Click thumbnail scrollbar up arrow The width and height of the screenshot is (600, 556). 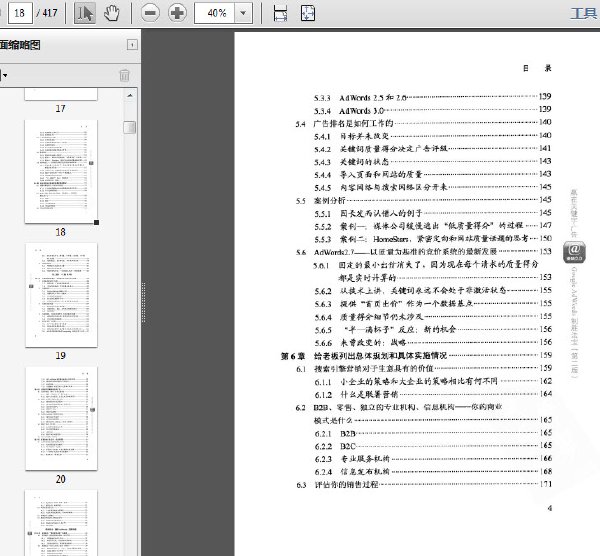(130, 95)
